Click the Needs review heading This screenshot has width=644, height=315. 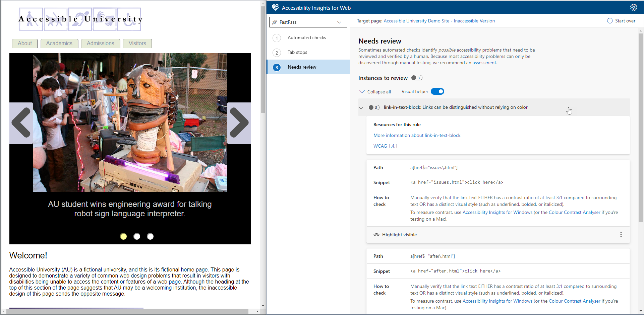tap(379, 41)
